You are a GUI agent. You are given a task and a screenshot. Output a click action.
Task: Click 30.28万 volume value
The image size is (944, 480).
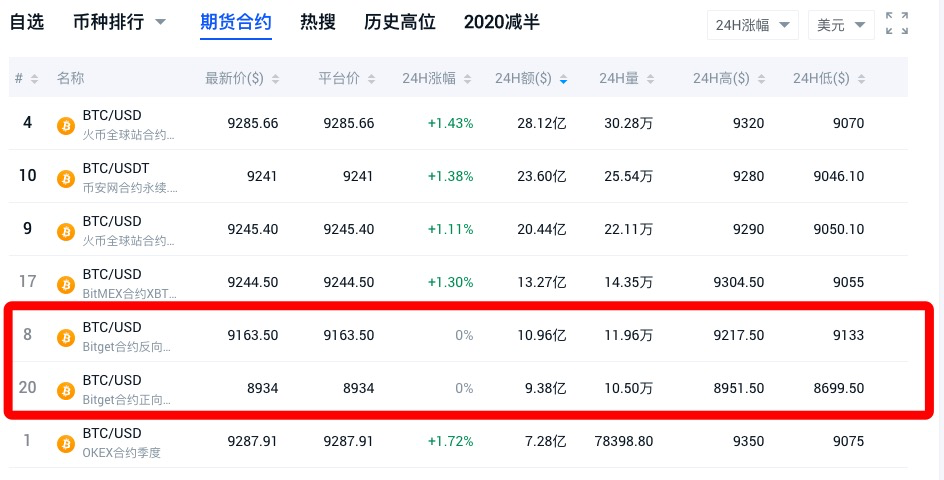tap(629, 123)
